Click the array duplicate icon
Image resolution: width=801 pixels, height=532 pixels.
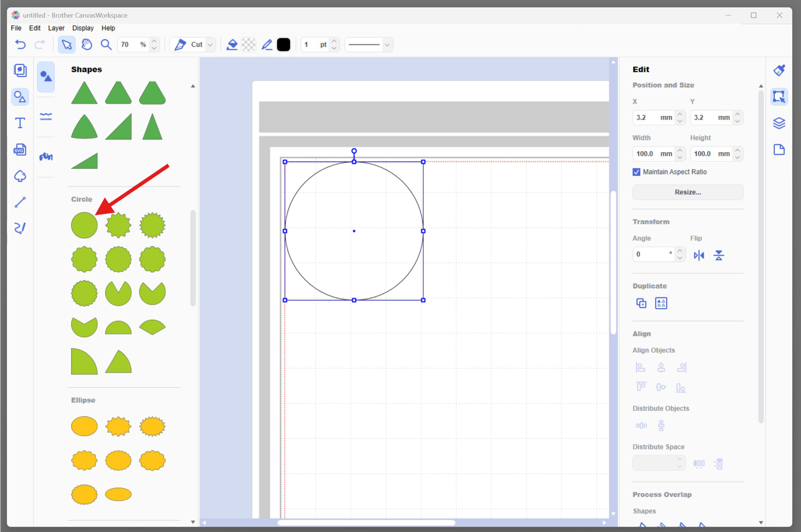click(x=661, y=303)
